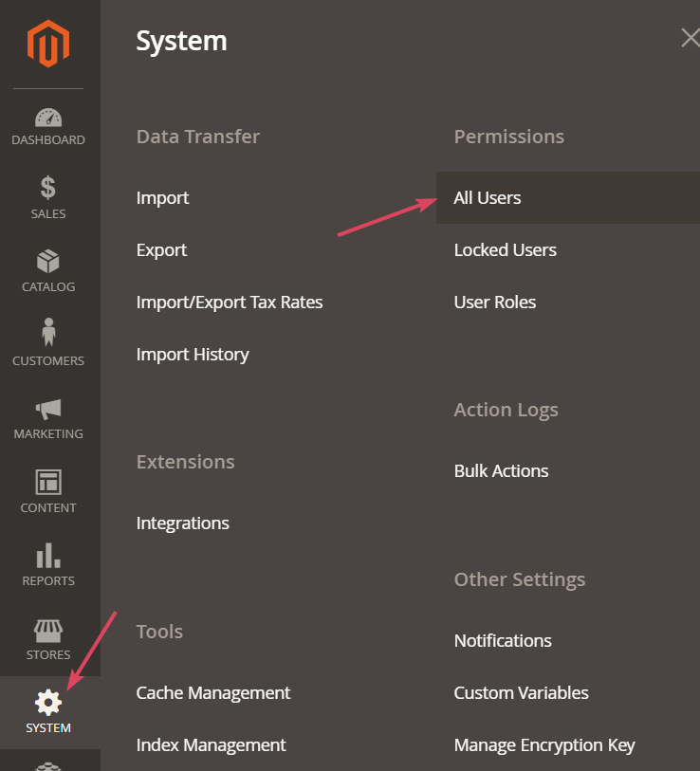Open Import/Export Tax Rates

click(230, 302)
